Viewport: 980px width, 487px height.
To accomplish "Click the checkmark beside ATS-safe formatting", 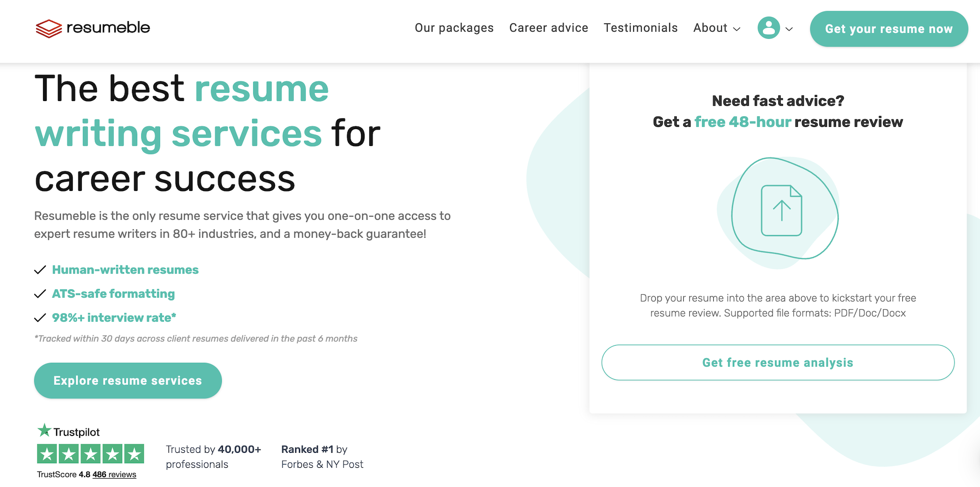I will (x=39, y=294).
